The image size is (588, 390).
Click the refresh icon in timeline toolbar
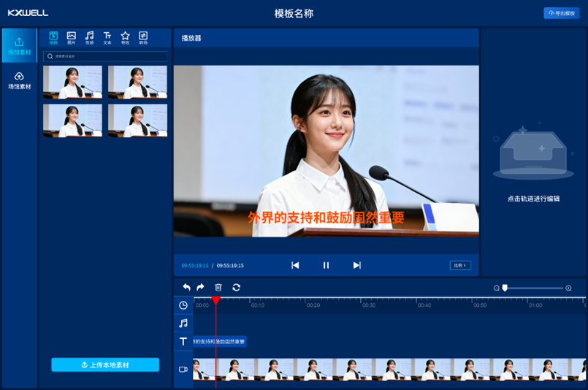[236, 288]
